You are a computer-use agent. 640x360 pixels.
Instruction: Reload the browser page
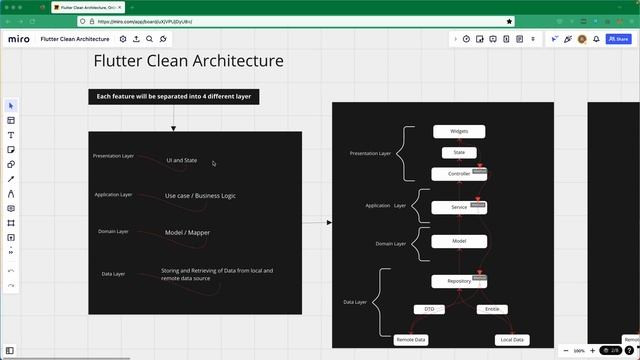click(x=33, y=21)
